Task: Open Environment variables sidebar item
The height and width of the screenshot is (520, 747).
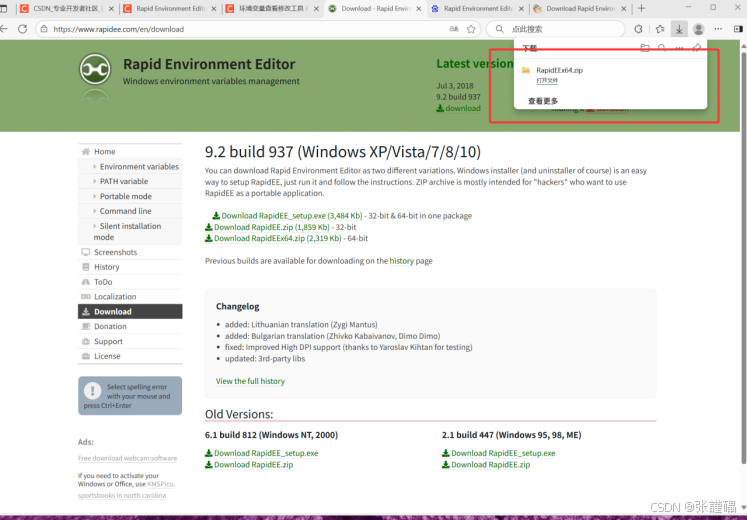Action: [130, 167]
